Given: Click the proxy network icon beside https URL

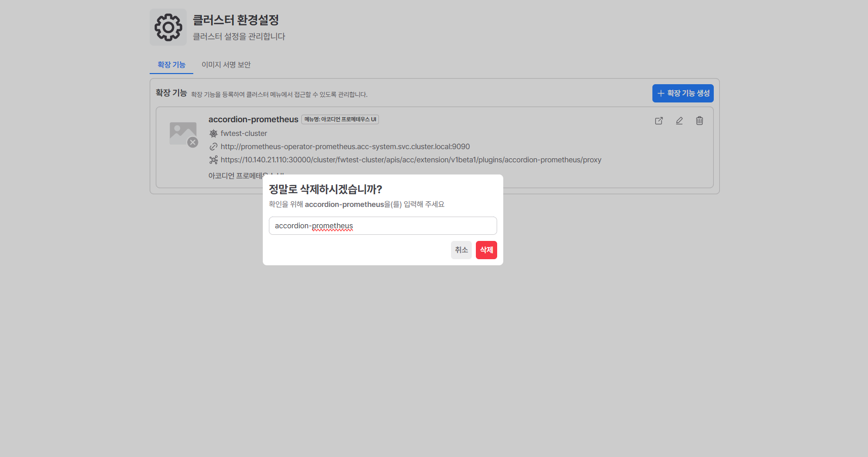Looking at the screenshot, I should point(214,160).
